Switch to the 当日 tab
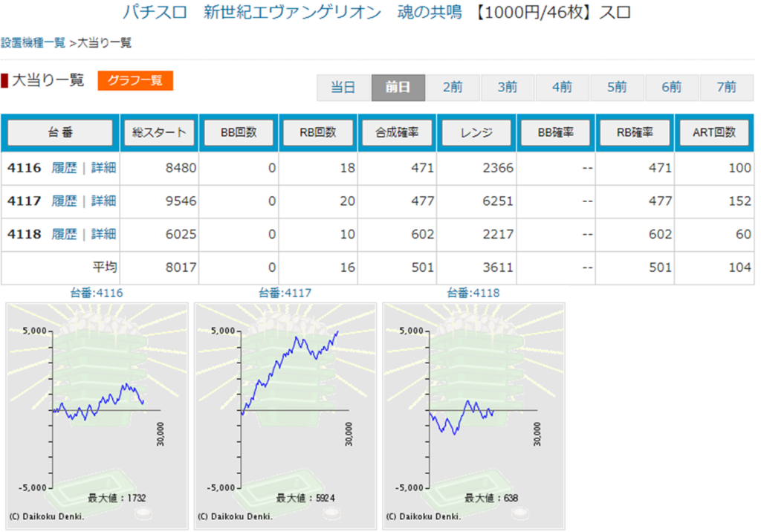Image resolution: width=761 pixels, height=532 pixels. [x=343, y=88]
